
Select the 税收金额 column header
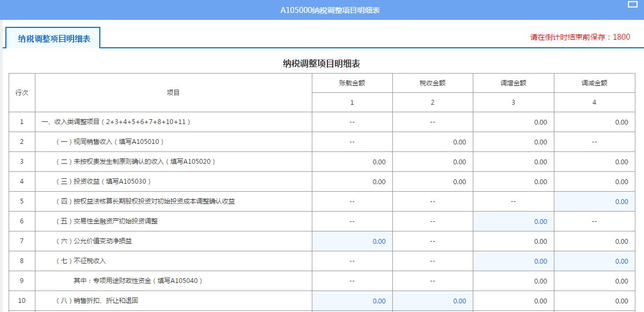pyautogui.click(x=433, y=82)
